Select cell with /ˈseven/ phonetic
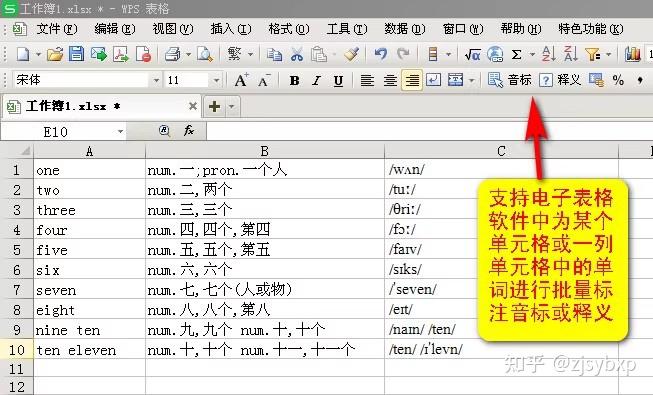The image size is (653, 395). click(501, 290)
